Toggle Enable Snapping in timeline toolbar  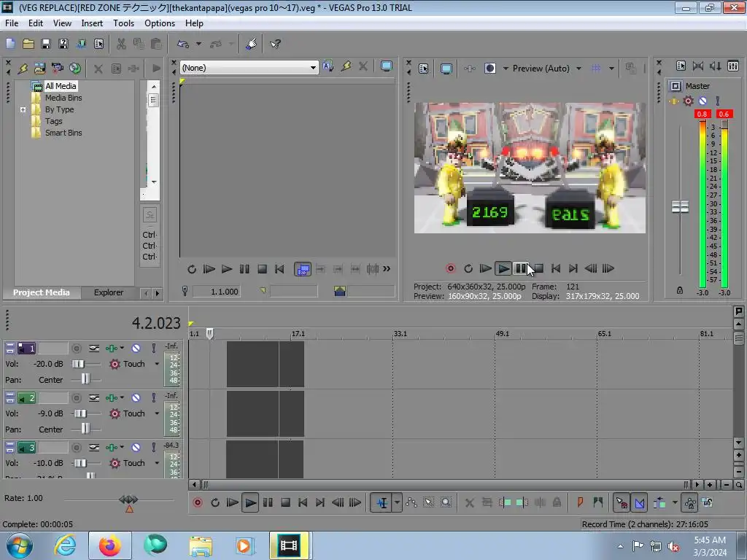(622, 502)
